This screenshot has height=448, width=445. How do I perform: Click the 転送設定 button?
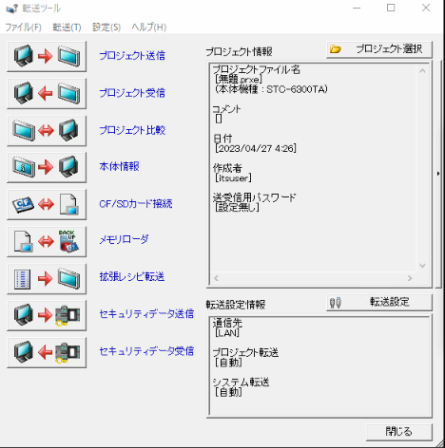(x=379, y=302)
